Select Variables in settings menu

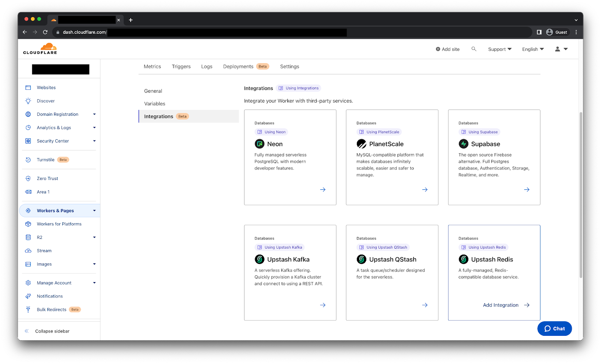point(155,104)
